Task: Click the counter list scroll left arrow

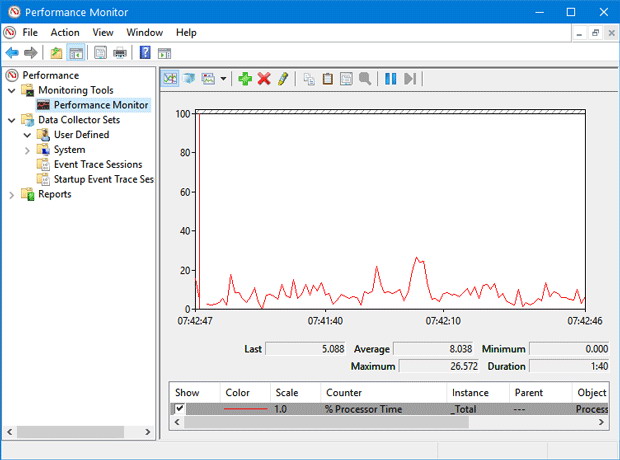Action: coord(177,422)
